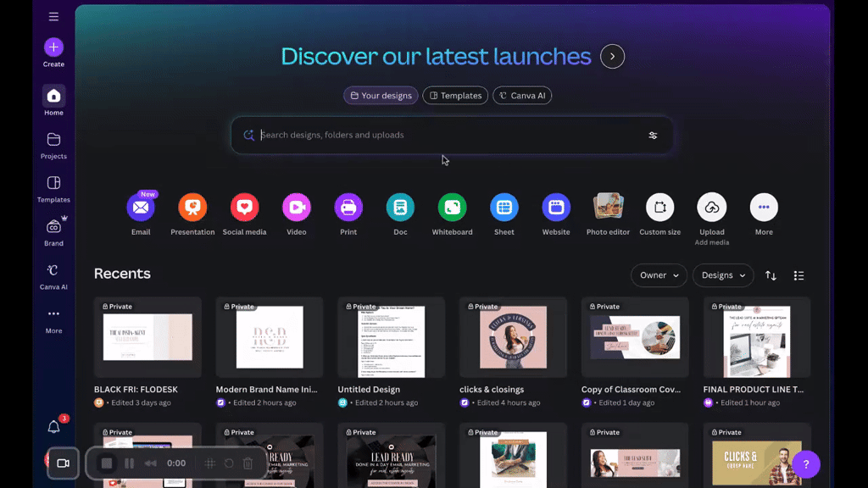Screen dimensions: 868x488
Task: Click the Create plus button
Action: coord(53,47)
